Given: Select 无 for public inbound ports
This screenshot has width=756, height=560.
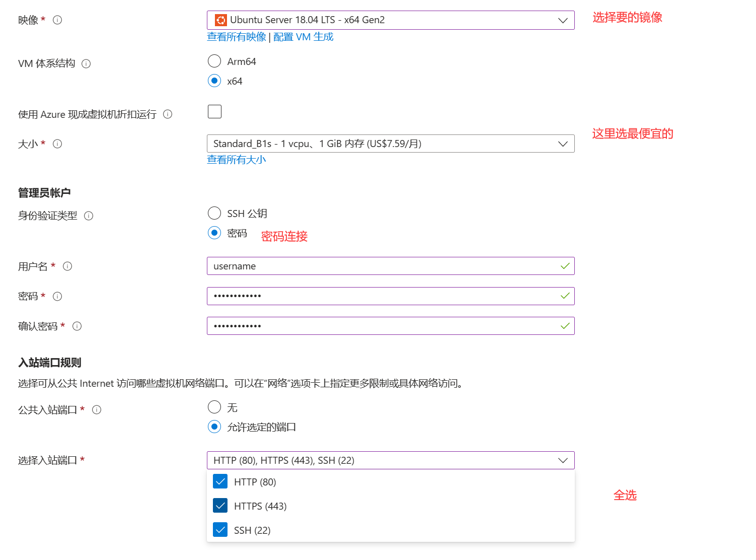Looking at the screenshot, I should pyautogui.click(x=214, y=407).
